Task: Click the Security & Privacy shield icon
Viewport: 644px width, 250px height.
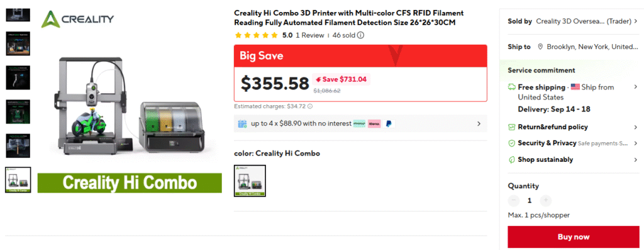Action: click(x=512, y=143)
